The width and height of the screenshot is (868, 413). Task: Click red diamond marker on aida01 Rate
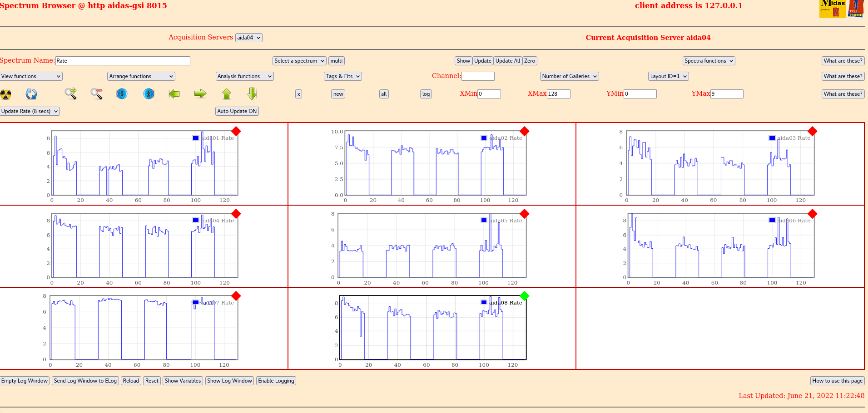click(236, 131)
